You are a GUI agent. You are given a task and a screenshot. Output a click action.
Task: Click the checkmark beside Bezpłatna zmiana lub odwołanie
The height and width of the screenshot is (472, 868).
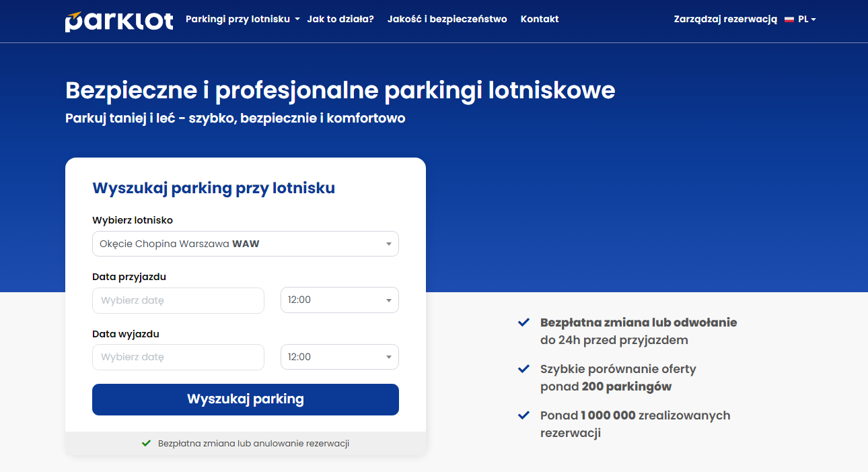point(523,323)
